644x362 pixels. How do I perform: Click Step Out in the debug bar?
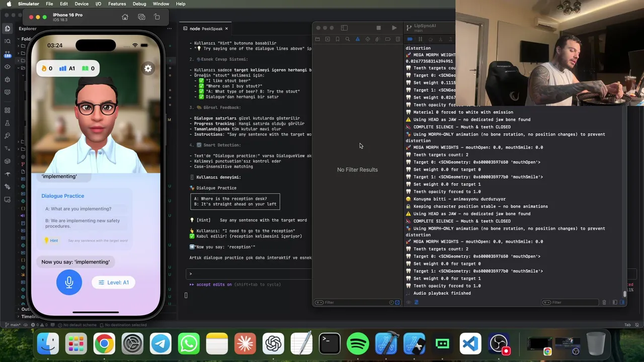[450, 39]
